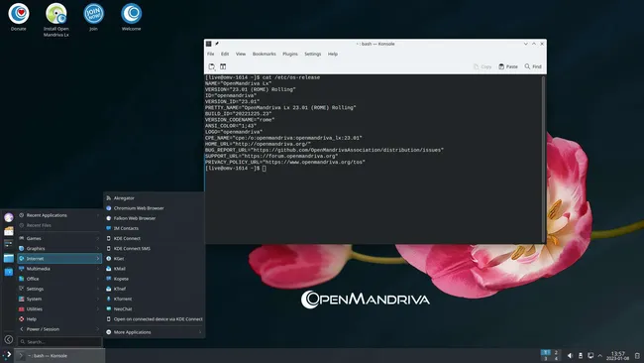Select Open on connected device via KDE Connect
This screenshot has height=363, width=644.
click(154, 319)
